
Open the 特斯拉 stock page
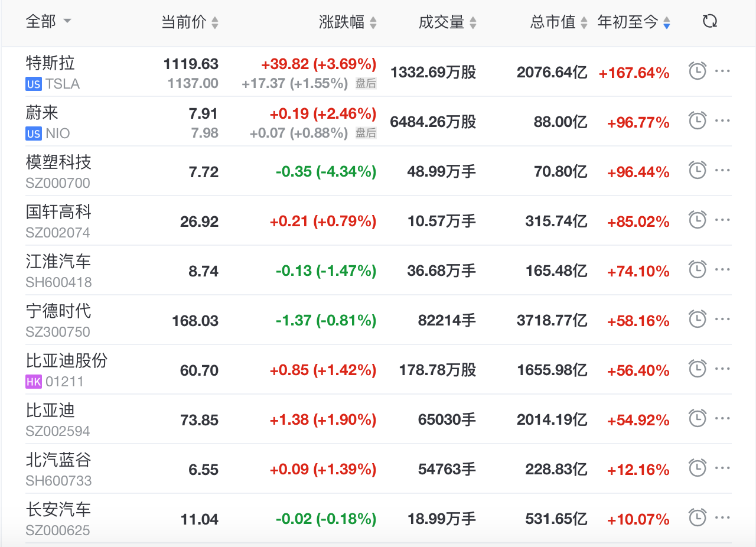[x=50, y=63]
